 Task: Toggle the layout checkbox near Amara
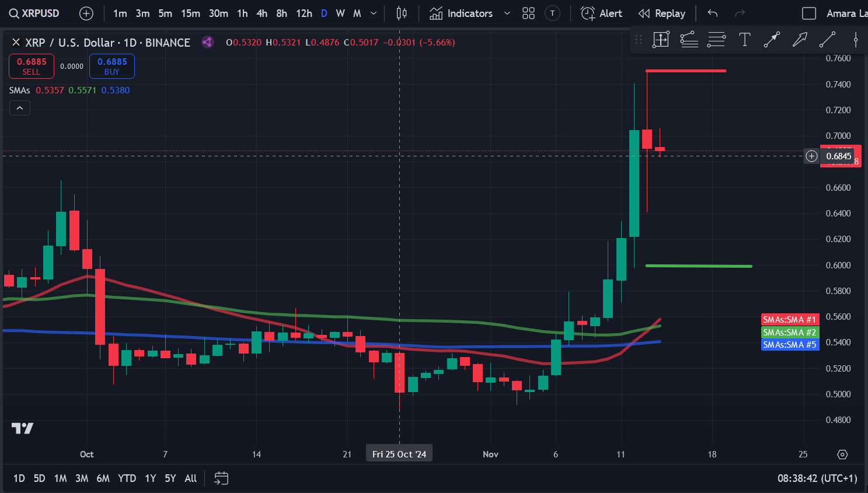pos(809,13)
